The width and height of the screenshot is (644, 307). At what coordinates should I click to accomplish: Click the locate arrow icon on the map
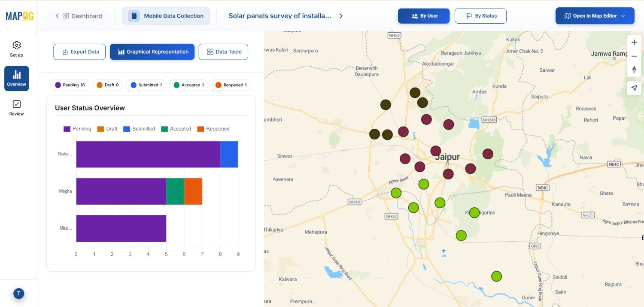pyautogui.click(x=634, y=88)
